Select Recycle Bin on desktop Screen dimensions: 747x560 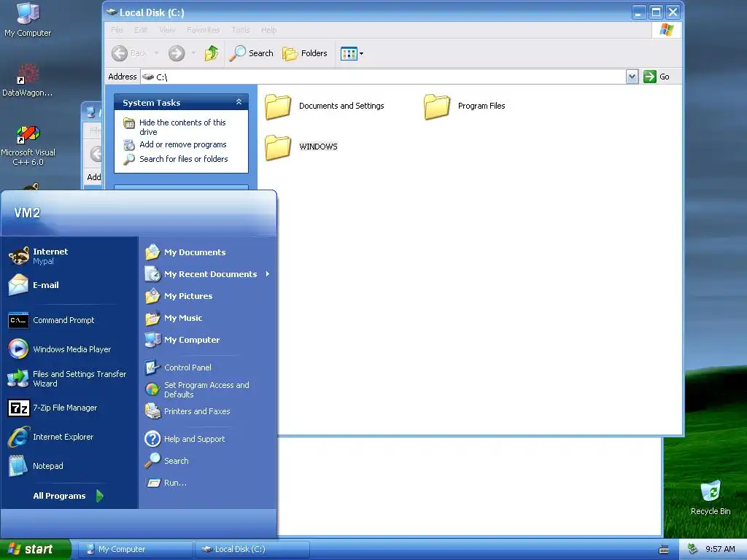point(711,497)
